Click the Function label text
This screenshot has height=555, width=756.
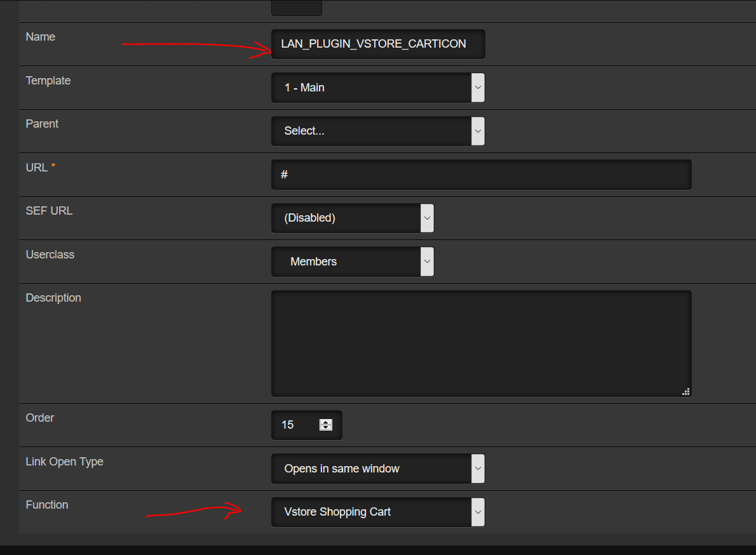click(x=47, y=505)
